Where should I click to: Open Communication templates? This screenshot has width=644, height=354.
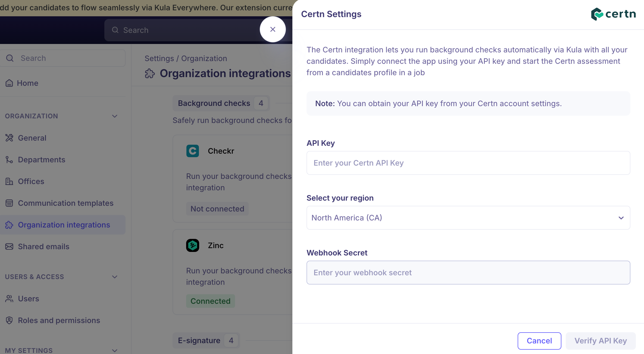point(63,203)
